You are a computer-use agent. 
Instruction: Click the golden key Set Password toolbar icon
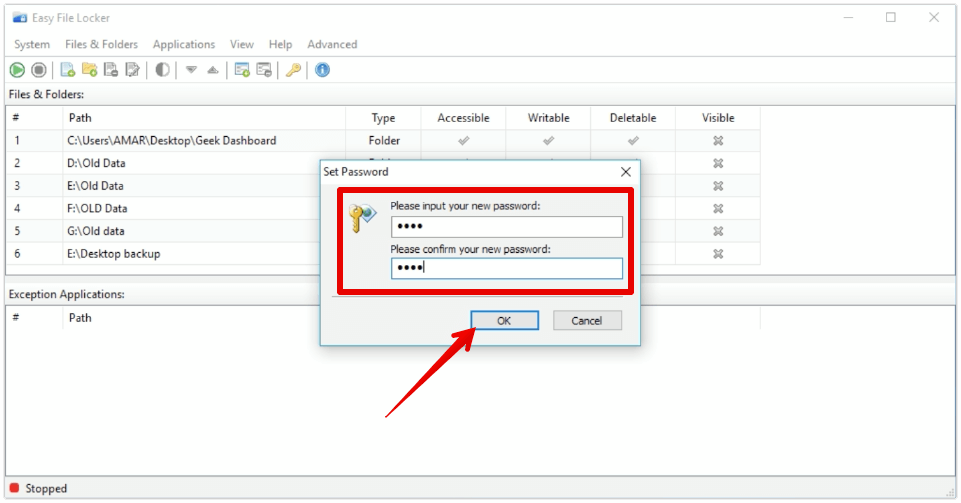(293, 70)
